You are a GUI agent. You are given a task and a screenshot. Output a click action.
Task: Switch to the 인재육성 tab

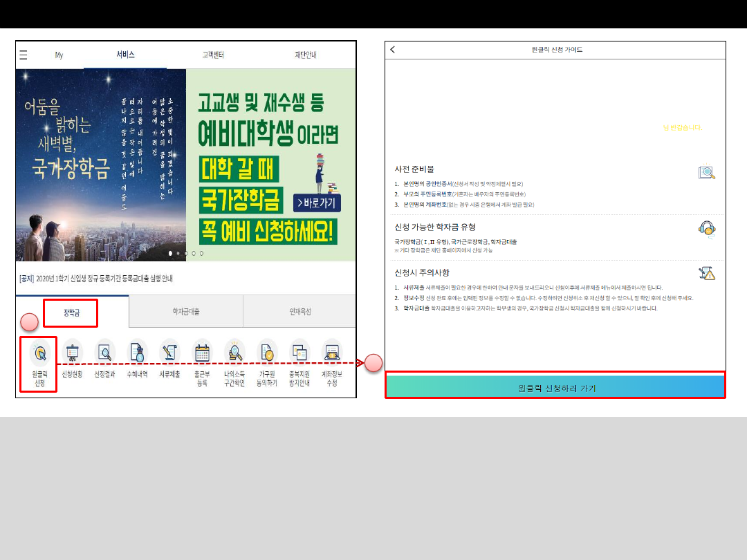point(299,312)
